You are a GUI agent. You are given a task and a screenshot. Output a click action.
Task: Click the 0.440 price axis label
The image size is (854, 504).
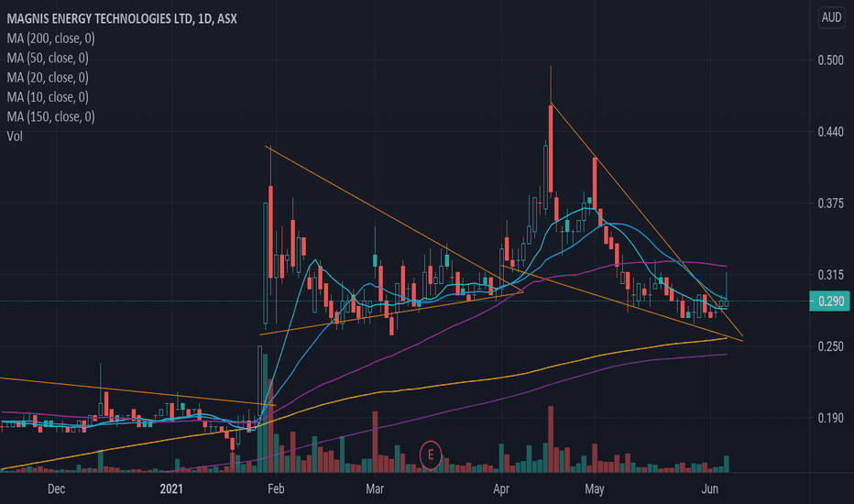point(830,131)
